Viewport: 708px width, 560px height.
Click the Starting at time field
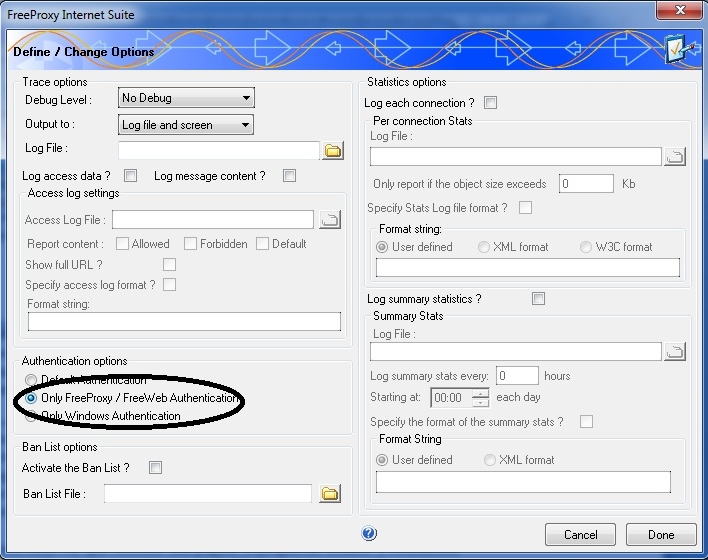tap(452, 397)
